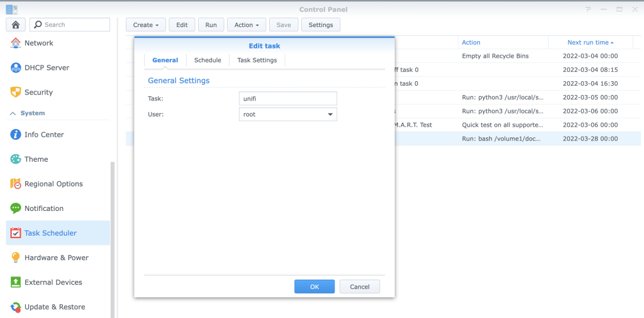Viewport: 644px width, 318px height.
Task: Open Hardware & Power lightbulb icon
Action: click(16, 258)
